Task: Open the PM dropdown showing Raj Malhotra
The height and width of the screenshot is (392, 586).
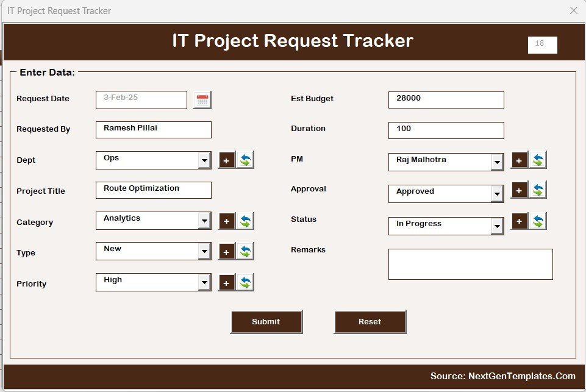Action: click(498, 162)
